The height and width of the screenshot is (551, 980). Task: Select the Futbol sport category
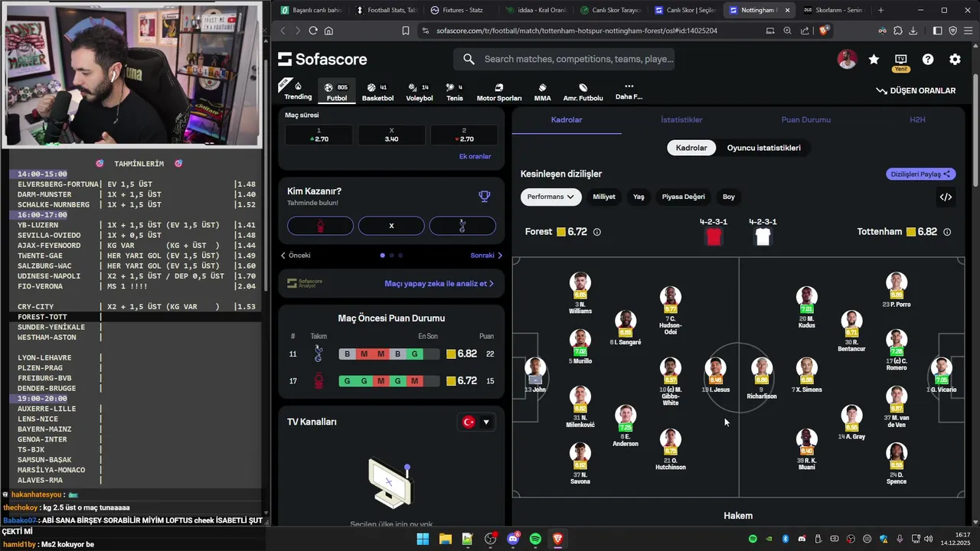click(336, 92)
